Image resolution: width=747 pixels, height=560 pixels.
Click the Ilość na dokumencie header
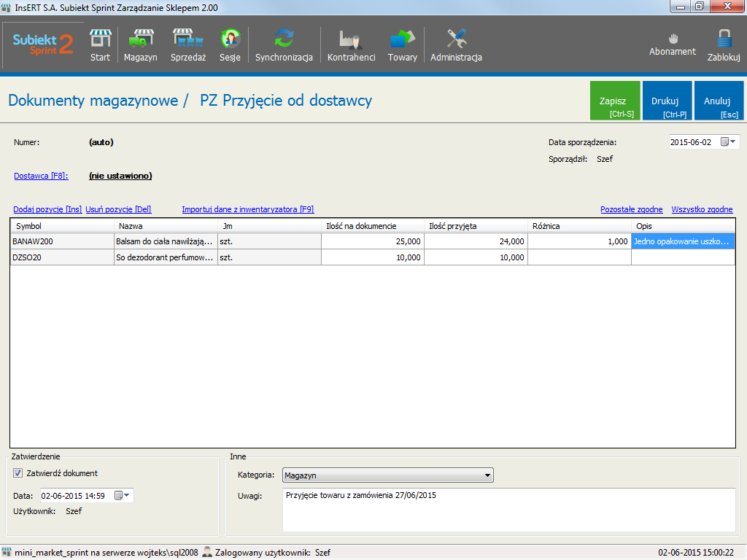tap(373, 226)
